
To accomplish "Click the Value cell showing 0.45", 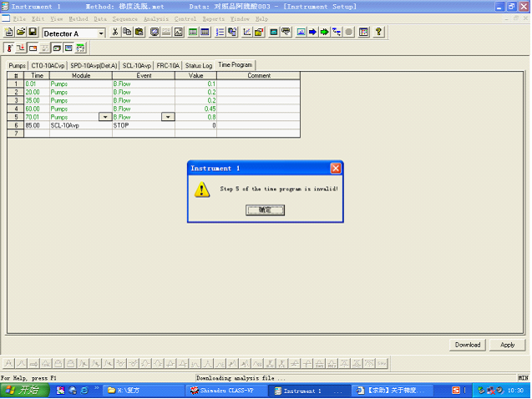I will [195, 109].
